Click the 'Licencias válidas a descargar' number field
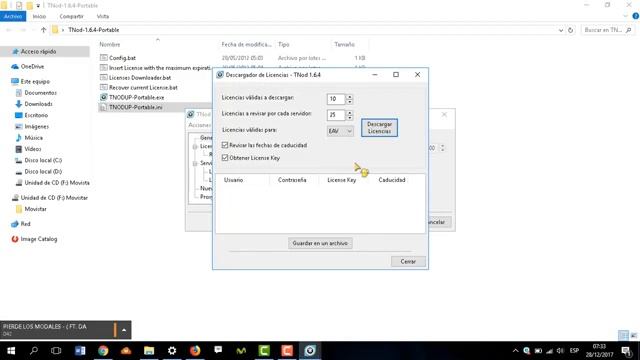The image size is (640, 360). click(x=336, y=99)
